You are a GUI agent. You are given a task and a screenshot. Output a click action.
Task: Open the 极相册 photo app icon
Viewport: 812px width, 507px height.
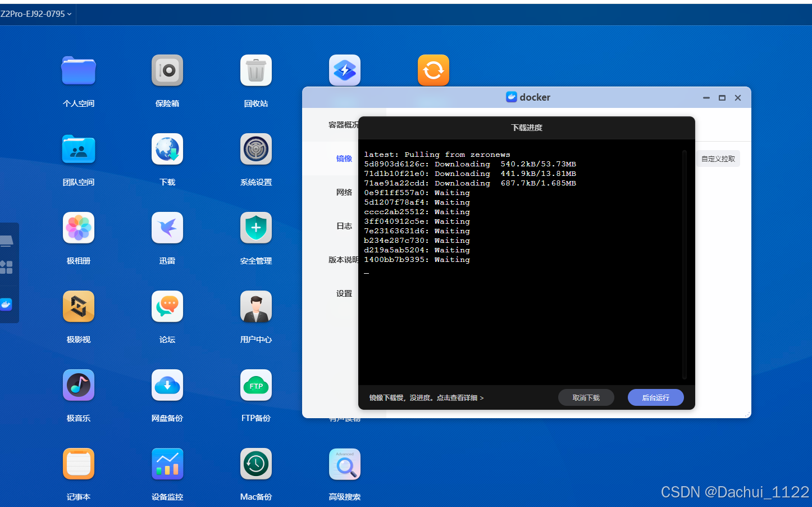[x=79, y=228]
